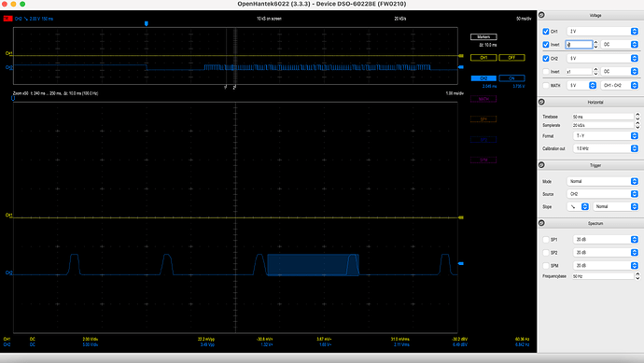Click the CH1 probe attenuation input field
644x363 pixels.
[x=579, y=45]
